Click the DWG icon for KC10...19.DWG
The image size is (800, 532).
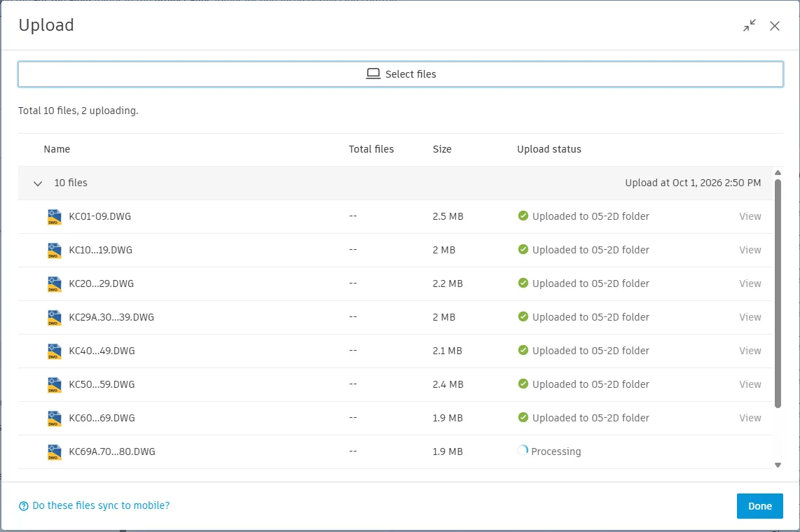point(55,250)
